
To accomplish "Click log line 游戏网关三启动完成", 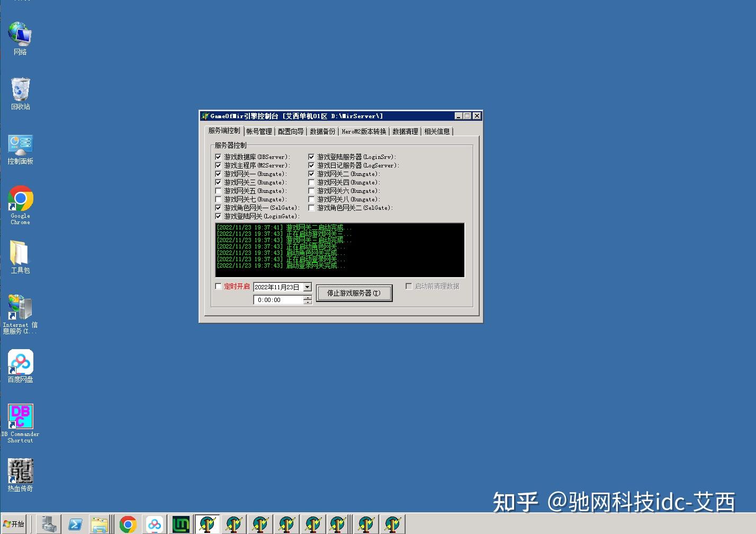I will point(284,240).
